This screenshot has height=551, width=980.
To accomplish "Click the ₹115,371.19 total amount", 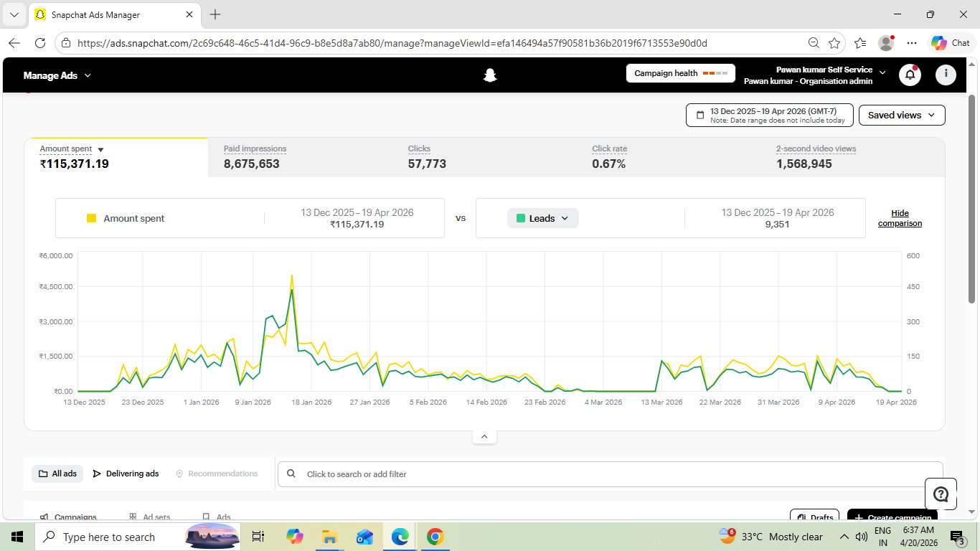I will click(75, 164).
